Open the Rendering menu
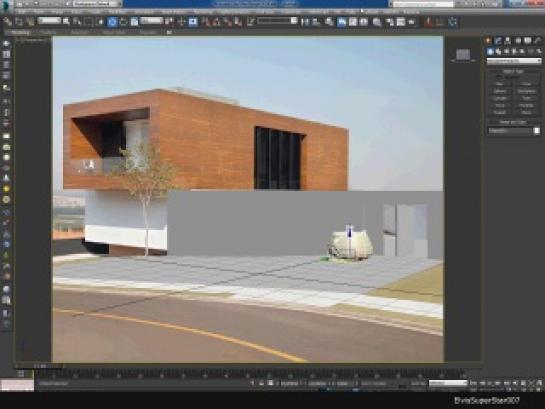The image size is (545, 409). (202, 12)
